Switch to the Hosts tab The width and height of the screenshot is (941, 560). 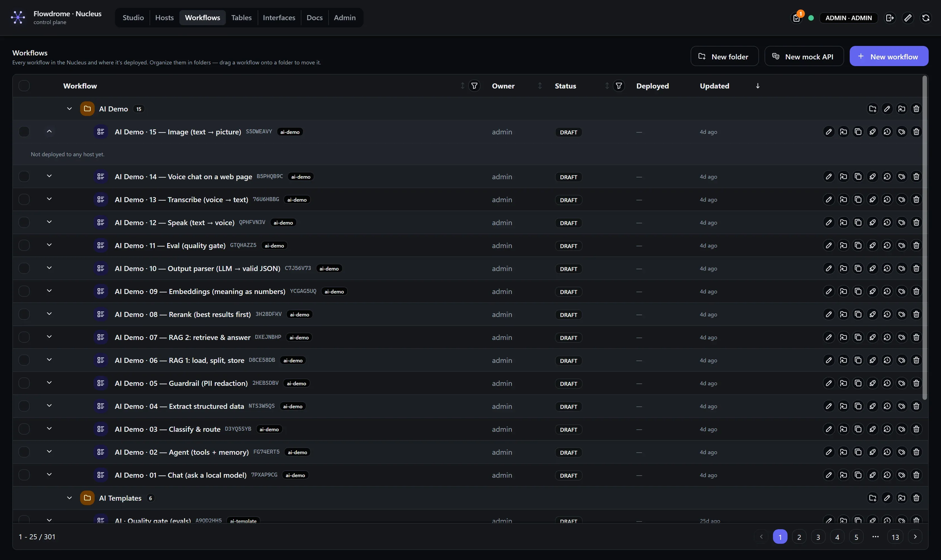[165, 17]
